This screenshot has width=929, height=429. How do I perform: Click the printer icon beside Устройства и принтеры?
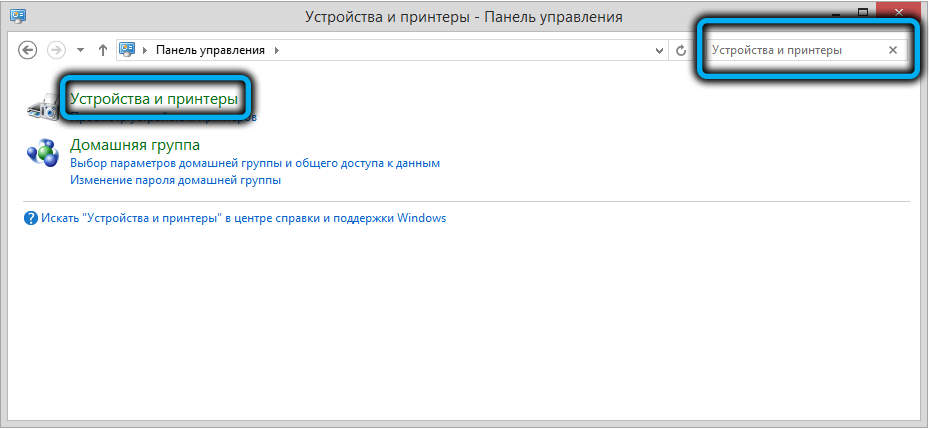pyautogui.click(x=42, y=104)
